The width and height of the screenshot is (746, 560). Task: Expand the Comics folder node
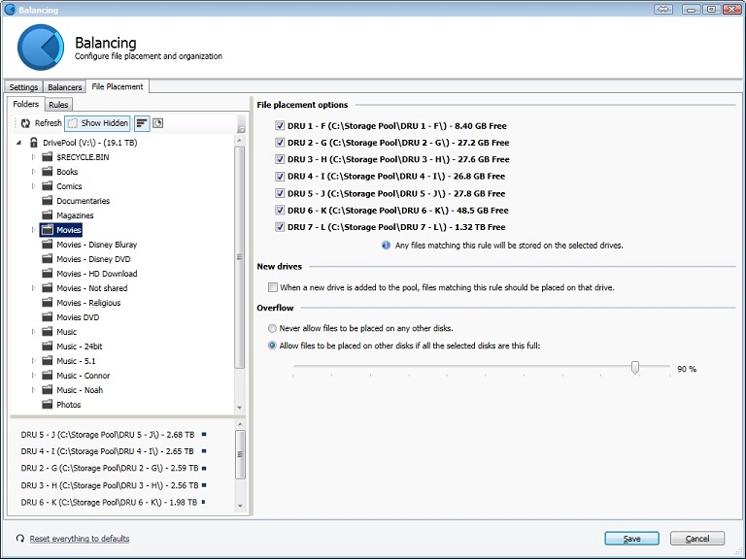coord(33,186)
